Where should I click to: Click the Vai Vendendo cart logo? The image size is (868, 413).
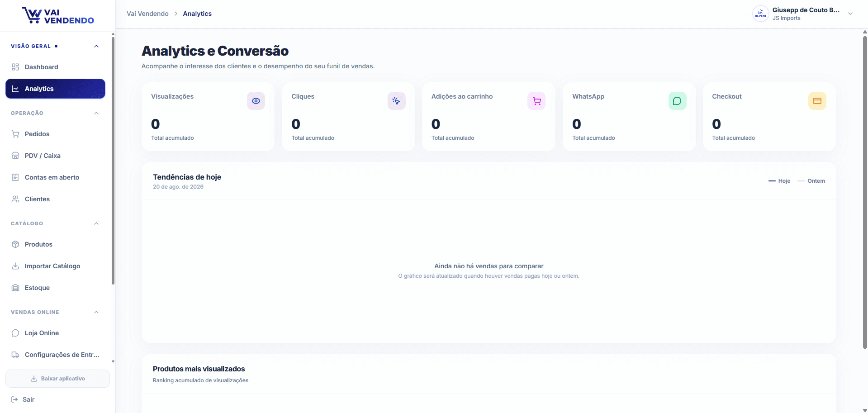58,16
